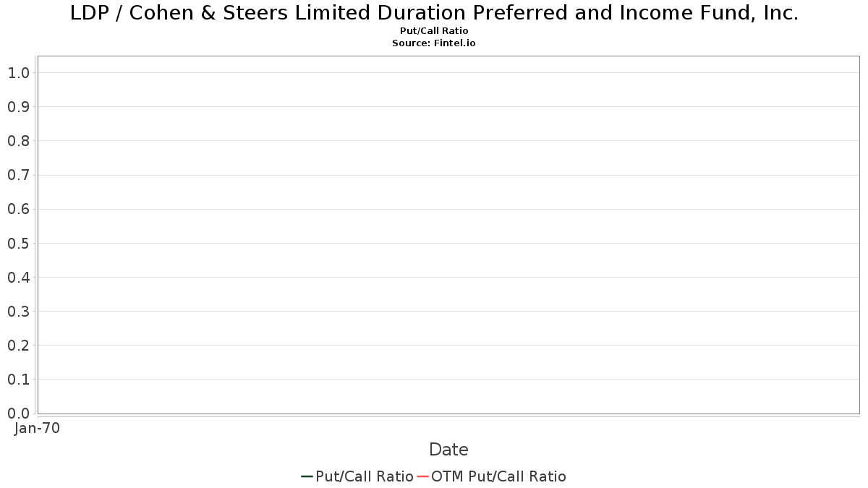
Task: Click the 0.1 y-axis tick label
Action: [x=18, y=380]
